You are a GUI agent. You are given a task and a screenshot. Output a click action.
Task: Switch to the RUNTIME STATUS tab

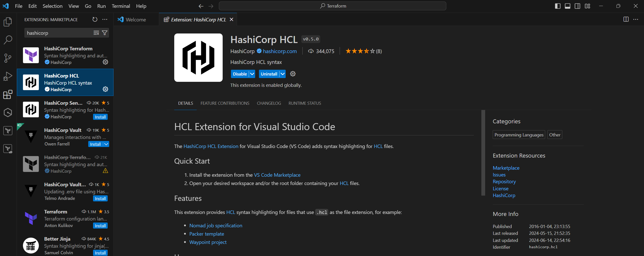(x=305, y=103)
